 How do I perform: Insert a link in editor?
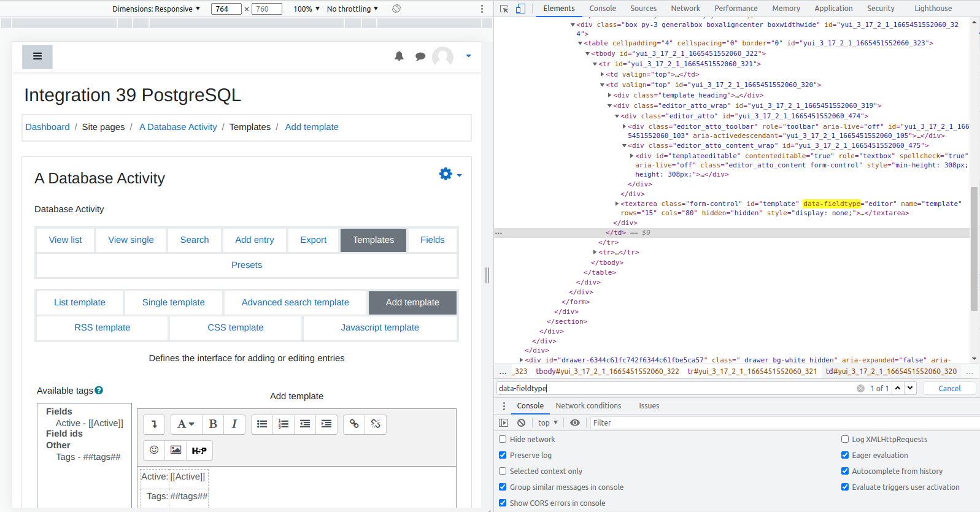354,424
